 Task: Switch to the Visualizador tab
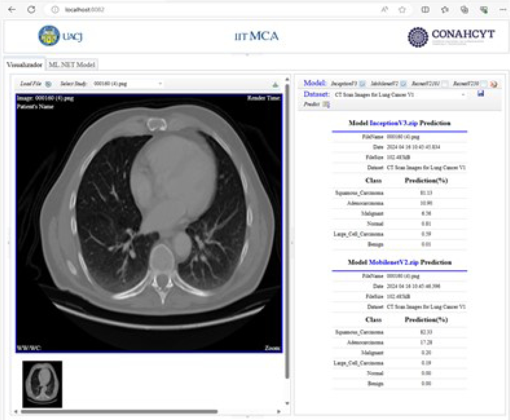point(24,65)
